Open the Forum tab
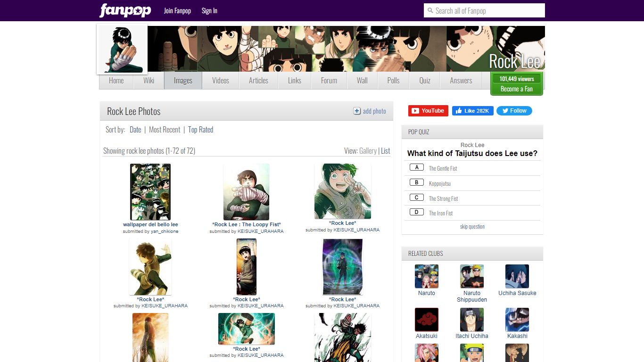Screen dimensions: 644x362 click(x=329, y=81)
